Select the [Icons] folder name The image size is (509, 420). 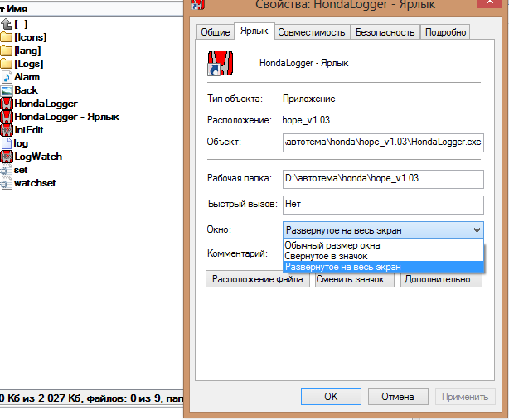click(x=31, y=37)
